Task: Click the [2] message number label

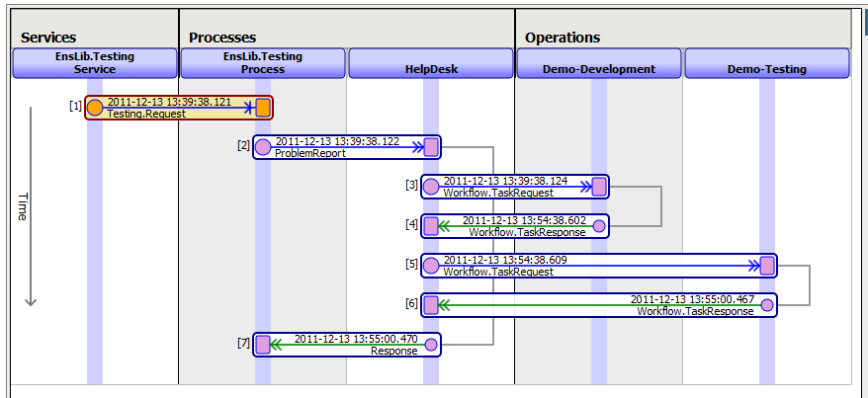Action: tap(243, 145)
